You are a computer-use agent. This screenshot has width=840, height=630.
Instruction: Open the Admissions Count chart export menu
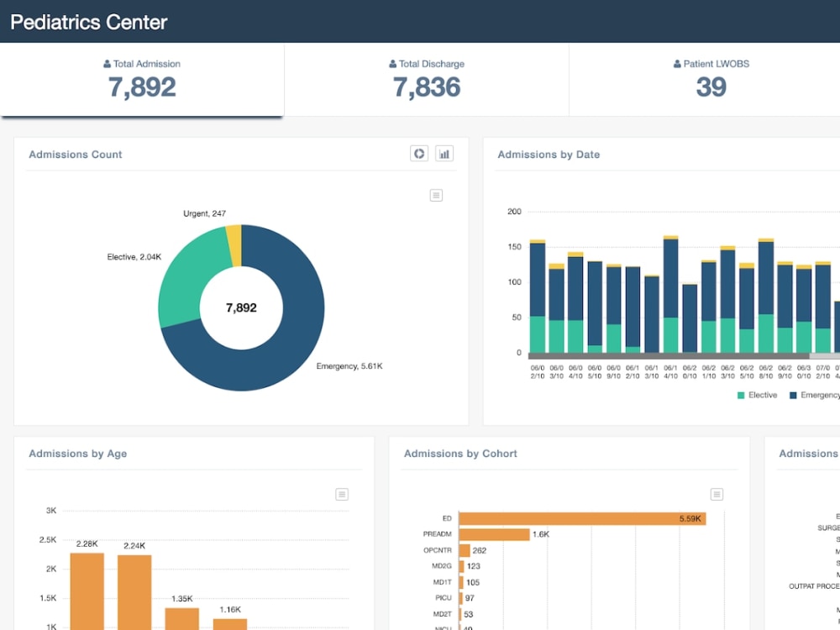[436, 194]
